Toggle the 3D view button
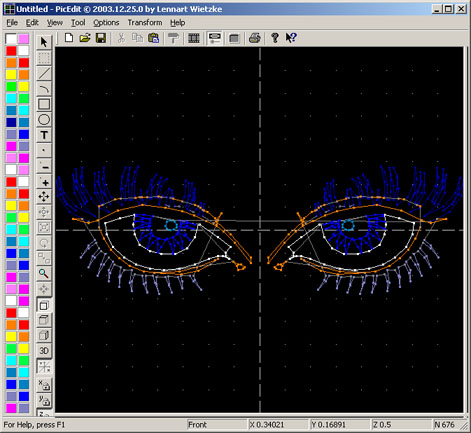Image resolution: width=471 pixels, height=433 pixels. [44, 351]
